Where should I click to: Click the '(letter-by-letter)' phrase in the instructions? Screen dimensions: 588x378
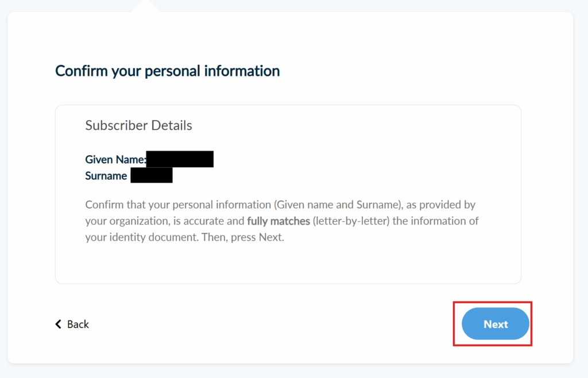coord(351,221)
